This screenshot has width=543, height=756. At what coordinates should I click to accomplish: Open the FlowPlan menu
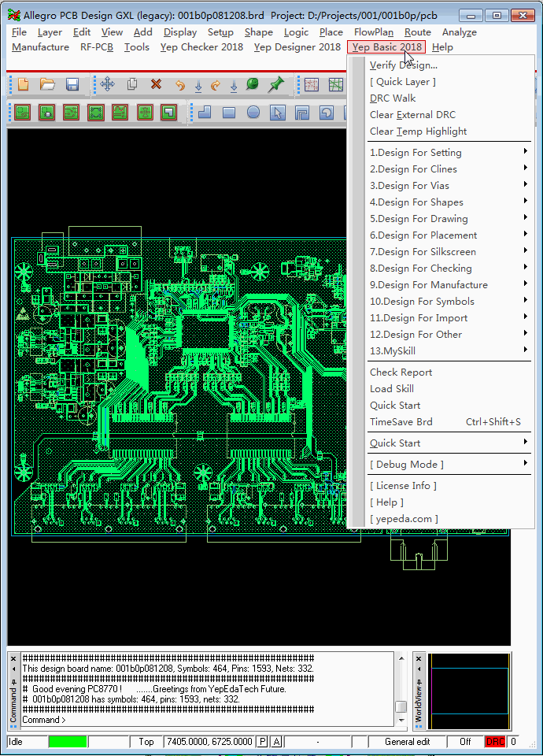373,32
